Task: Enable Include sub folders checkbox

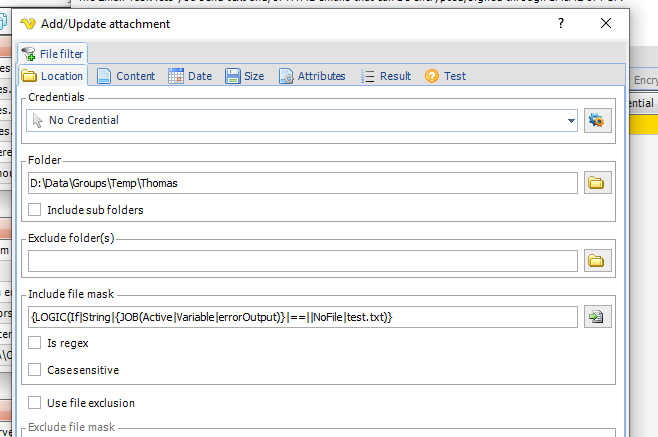Action: [x=35, y=210]
